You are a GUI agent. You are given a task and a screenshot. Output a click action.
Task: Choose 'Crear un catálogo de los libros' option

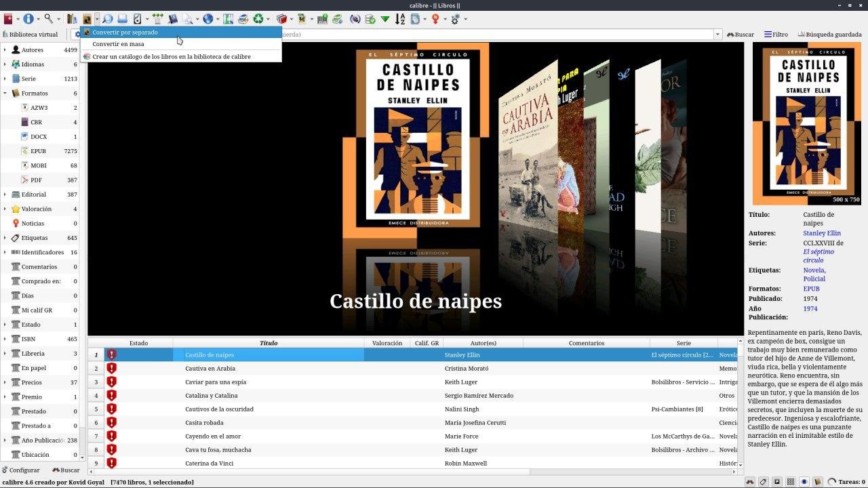171,57
